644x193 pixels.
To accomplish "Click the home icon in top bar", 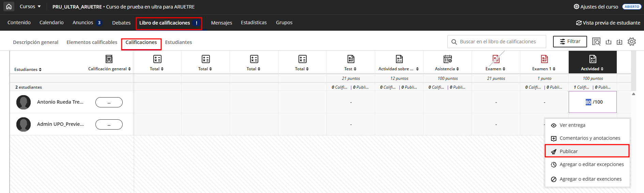I will click(9, 6).
